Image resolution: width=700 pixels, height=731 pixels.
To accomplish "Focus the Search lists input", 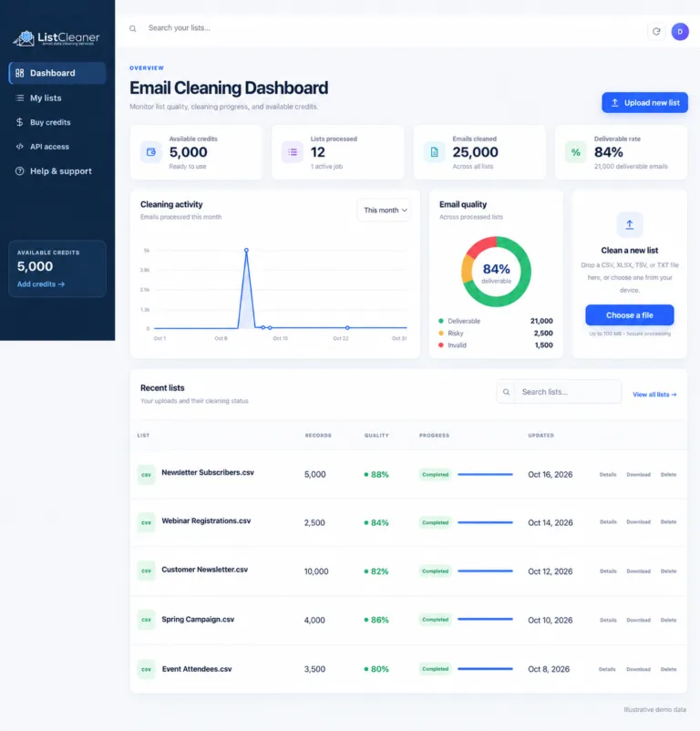I will tap(568, 392).
